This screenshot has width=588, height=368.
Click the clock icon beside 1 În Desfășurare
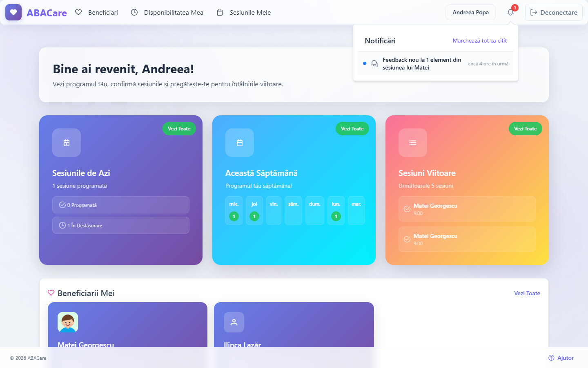(62, 225)
